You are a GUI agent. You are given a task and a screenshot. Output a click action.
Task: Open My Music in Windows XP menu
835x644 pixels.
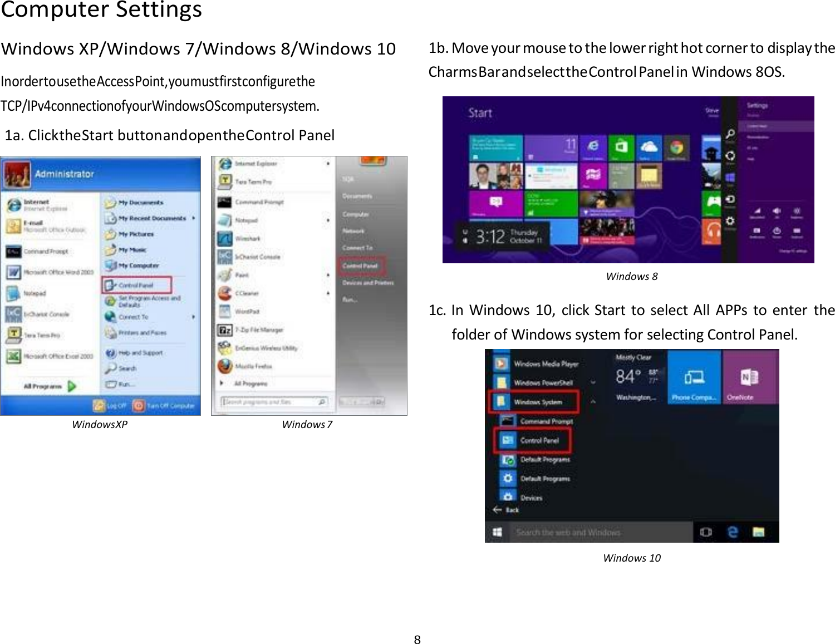tap(126, 250)
